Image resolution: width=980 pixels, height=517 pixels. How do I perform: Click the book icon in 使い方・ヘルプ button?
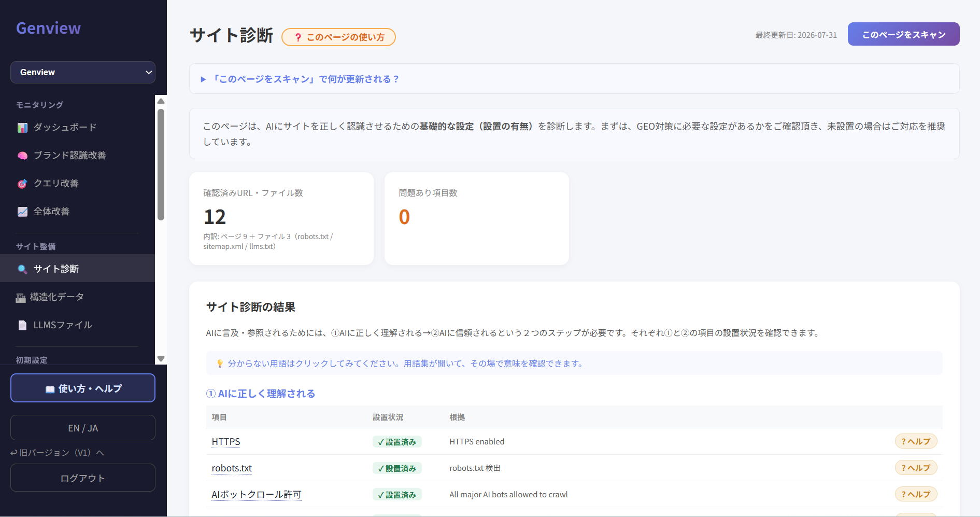[x=50, y=389]
